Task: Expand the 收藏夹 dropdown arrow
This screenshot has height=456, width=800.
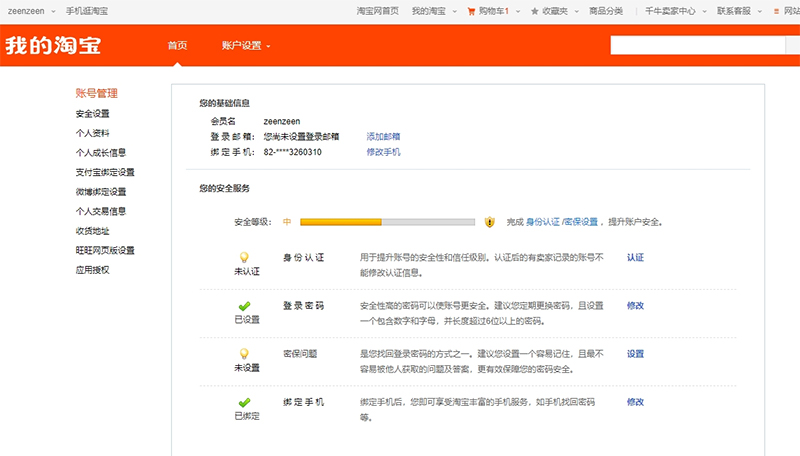Action: (x=577, y=11)
